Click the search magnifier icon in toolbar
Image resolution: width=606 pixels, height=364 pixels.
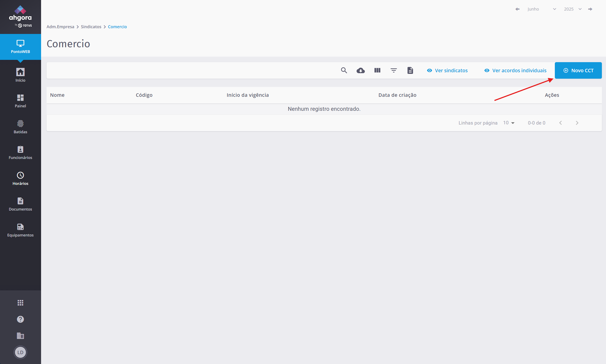[344, 70]
